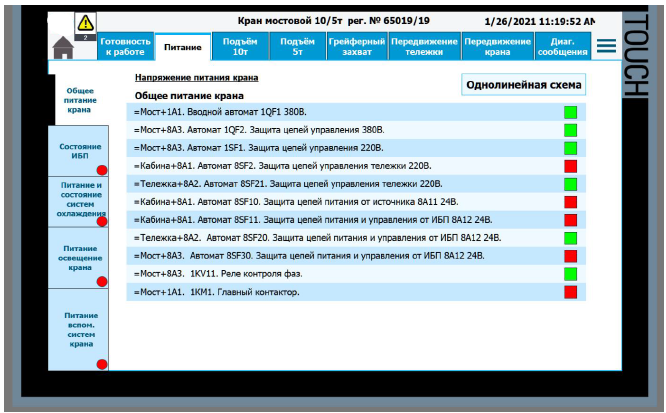This screenshot has width=666, height=413.
Task: Open the hamburger menu icon
Action: 606,46
